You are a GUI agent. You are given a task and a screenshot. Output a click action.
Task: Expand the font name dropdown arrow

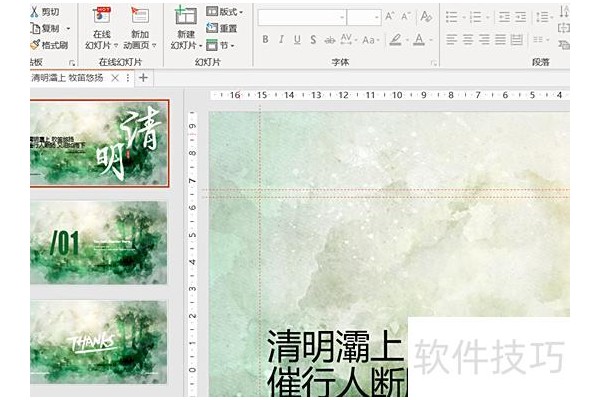[342, 18]
